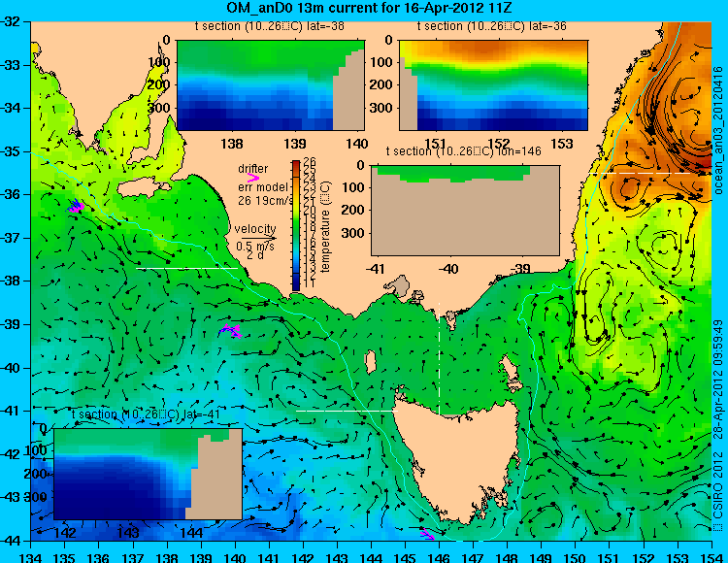Select the drifter marker near 140E, 39S
This screenshot has width=728, height=563.
coord(230,330)
